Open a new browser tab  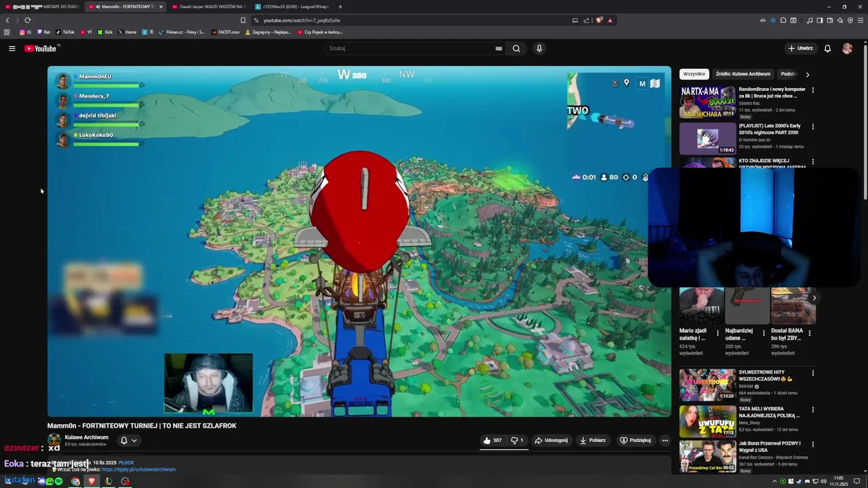(340, 7)
